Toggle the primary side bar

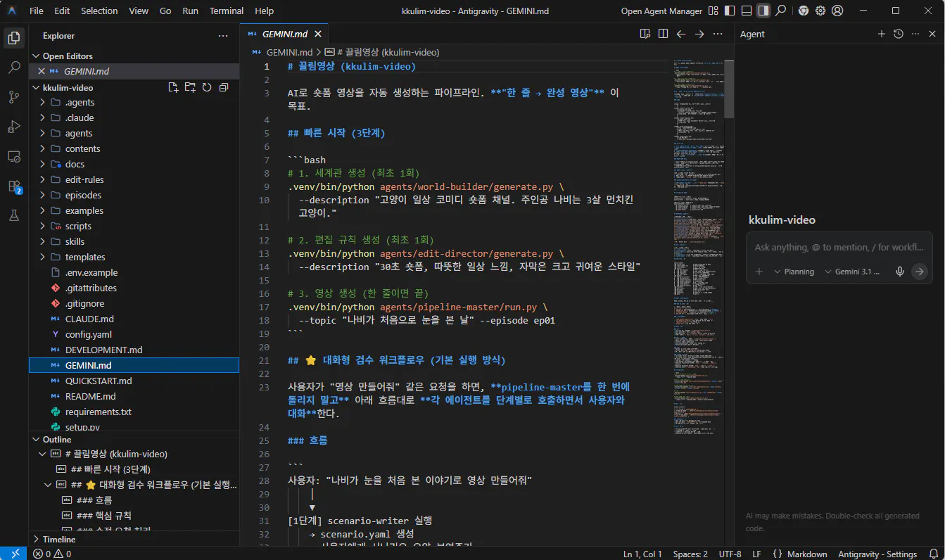[730, 11]
